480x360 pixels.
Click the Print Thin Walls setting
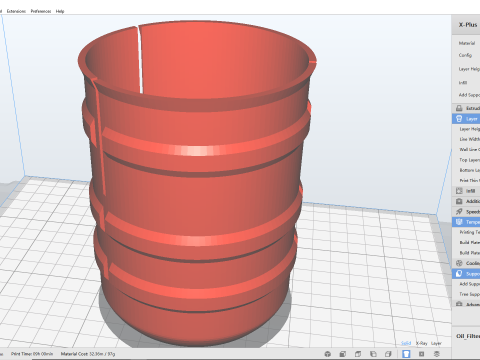tap(470, 181)
